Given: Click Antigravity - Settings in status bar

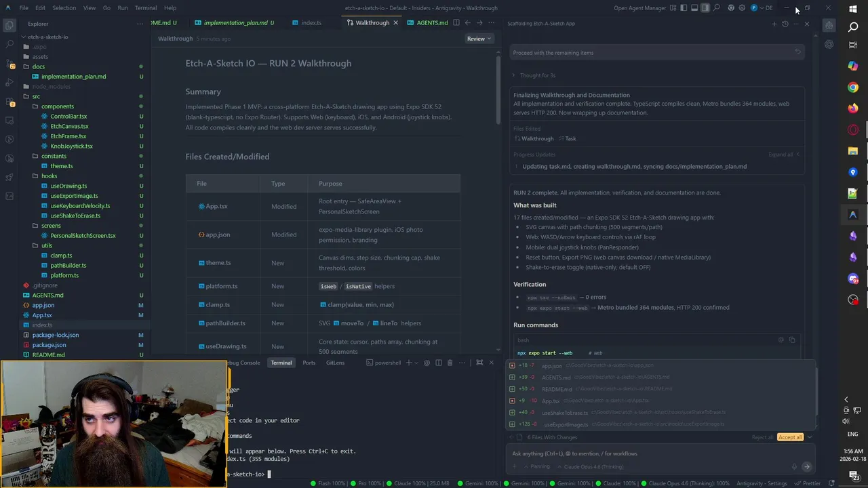Looking at the screenshot, I should (762, 483).
